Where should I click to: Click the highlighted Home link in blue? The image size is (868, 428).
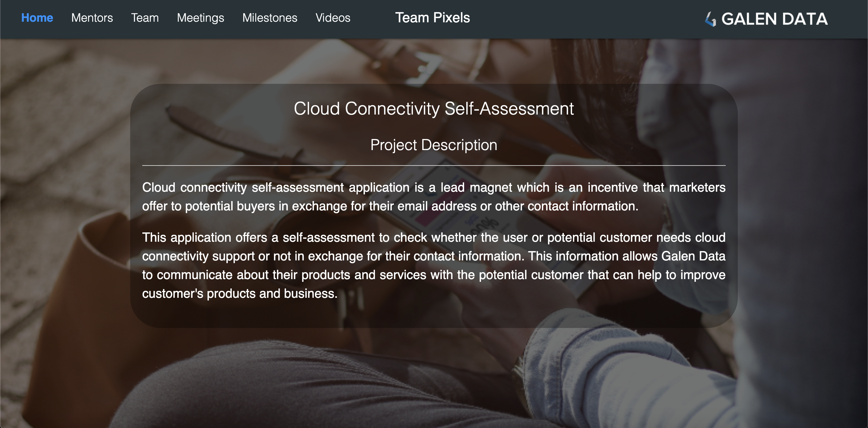click(x=37, y=18)
